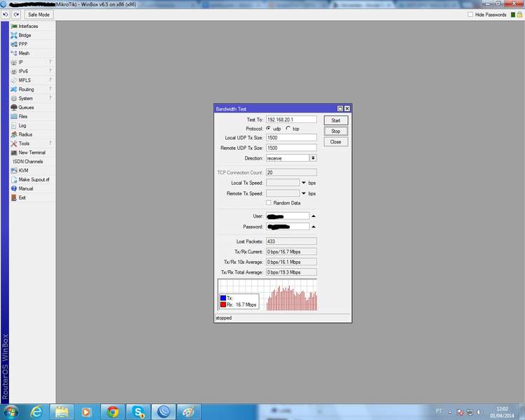This screenshot has width=525, height=420.
Task: Open the Bridge section icon
Action: (x=14, y=35)
